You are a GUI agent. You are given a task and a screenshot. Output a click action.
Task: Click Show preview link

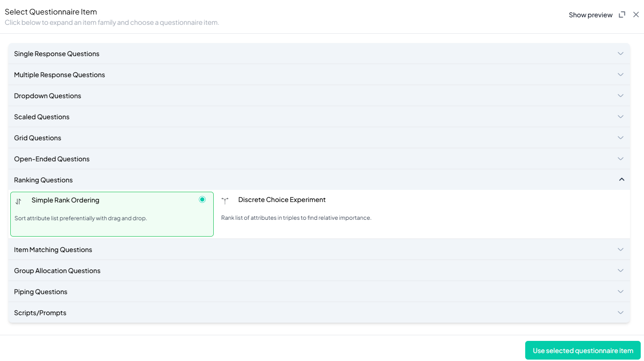click(590, 15)
